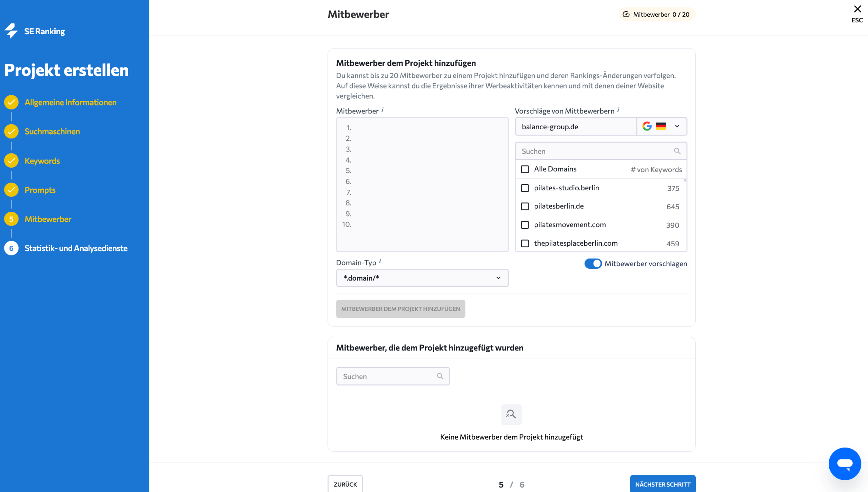Click the Projekt erstellen heading
The height and width of the screenshot is (492, 868).
click(x=66, y=70)
